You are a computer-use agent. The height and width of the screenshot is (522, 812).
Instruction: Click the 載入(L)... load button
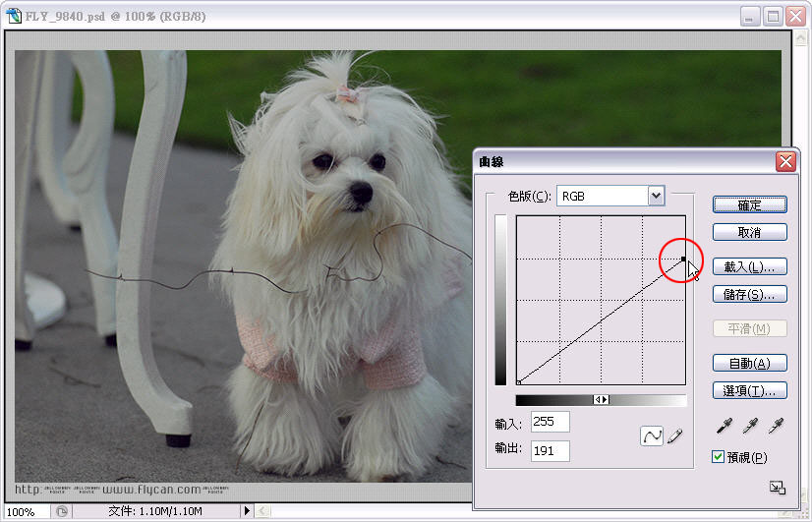(749, 266)
